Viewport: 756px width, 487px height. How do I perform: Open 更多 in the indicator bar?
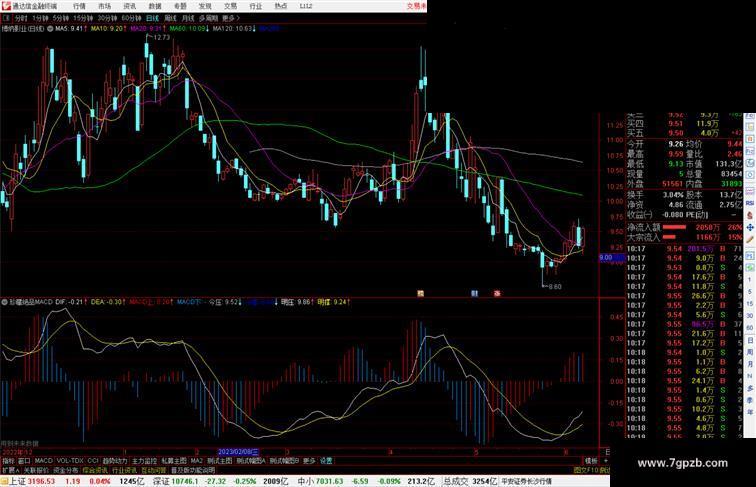[x=309, y=461]
